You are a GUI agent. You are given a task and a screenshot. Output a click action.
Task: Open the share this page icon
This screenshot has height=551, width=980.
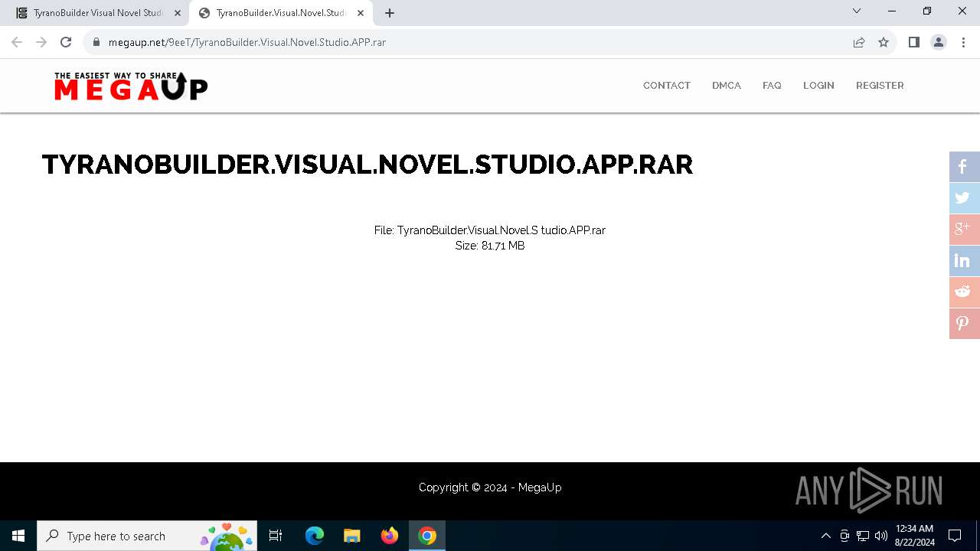[x=859, y=42]
